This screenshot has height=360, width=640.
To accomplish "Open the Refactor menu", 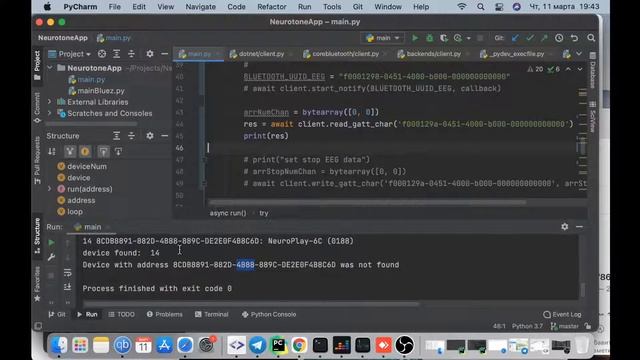I will coord(271,7).
